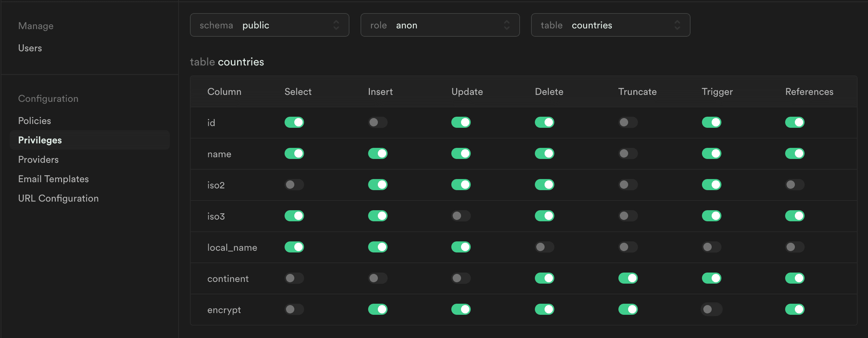Disable the Select privilege for the id column

tap(294, 122)
